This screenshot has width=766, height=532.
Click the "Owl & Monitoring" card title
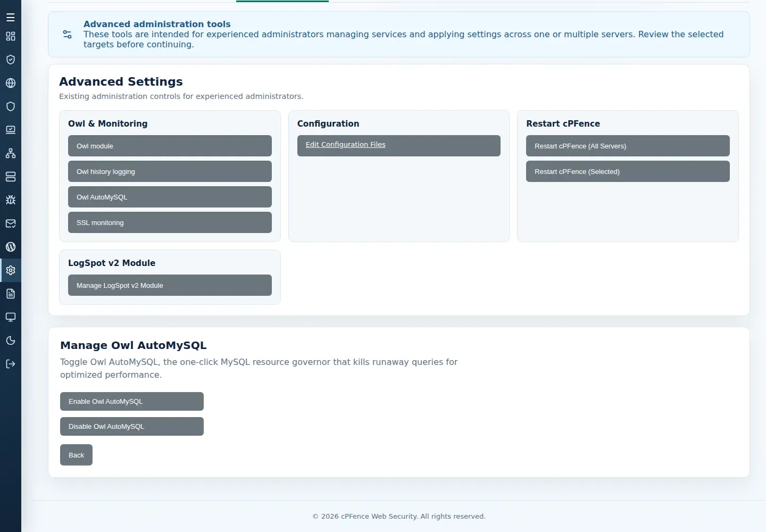(108, 123)
